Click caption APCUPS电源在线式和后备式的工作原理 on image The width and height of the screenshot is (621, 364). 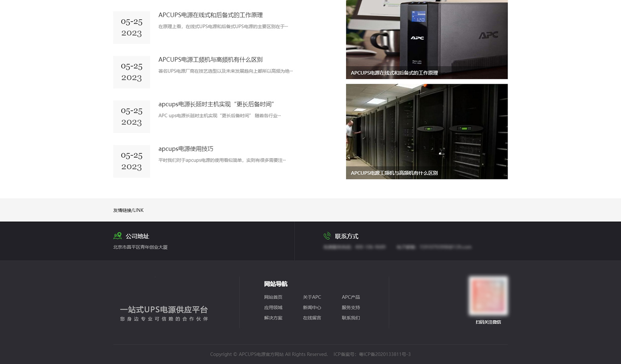tap(394, 73)
